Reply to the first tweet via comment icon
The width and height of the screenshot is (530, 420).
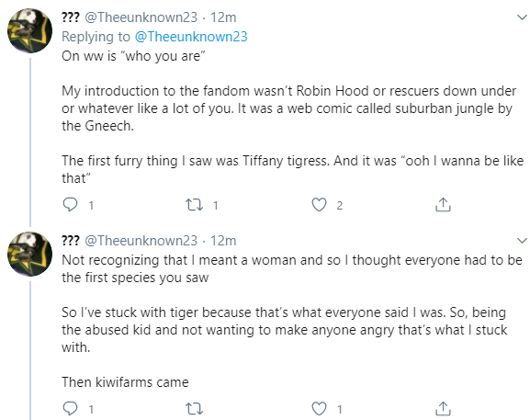click(71, 205)
